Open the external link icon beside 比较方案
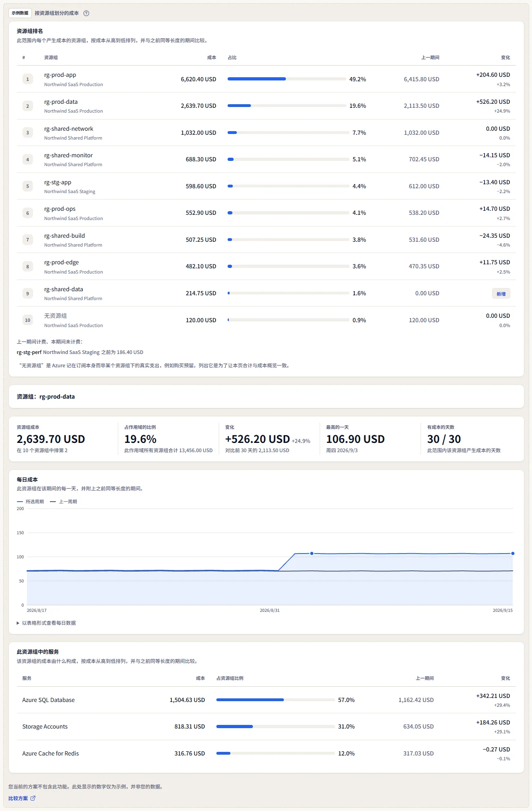The width and height of the screenshot is (532, 811). click(33, 798)
